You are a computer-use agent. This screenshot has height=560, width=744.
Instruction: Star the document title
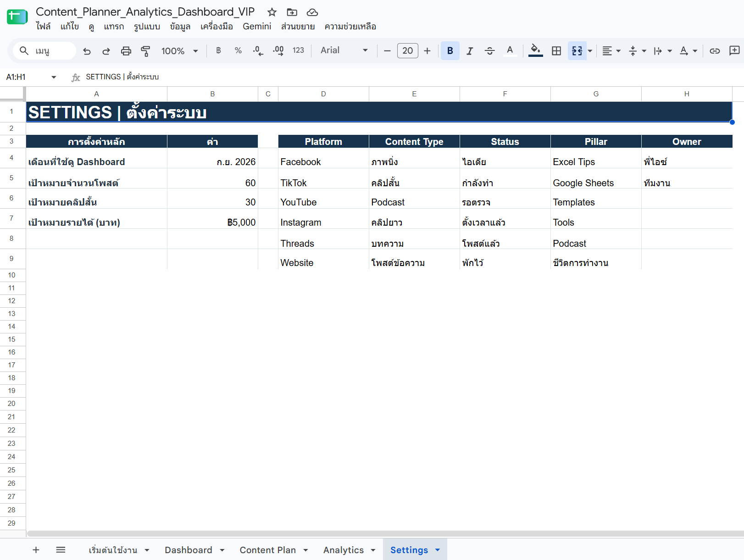pyautogui.click(x=272, y=12)
